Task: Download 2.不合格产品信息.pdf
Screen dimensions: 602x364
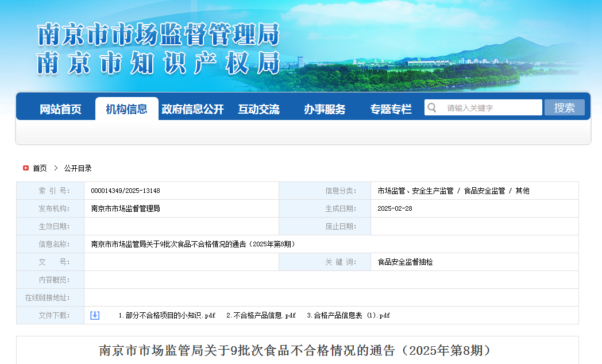Action: [261, 315]
